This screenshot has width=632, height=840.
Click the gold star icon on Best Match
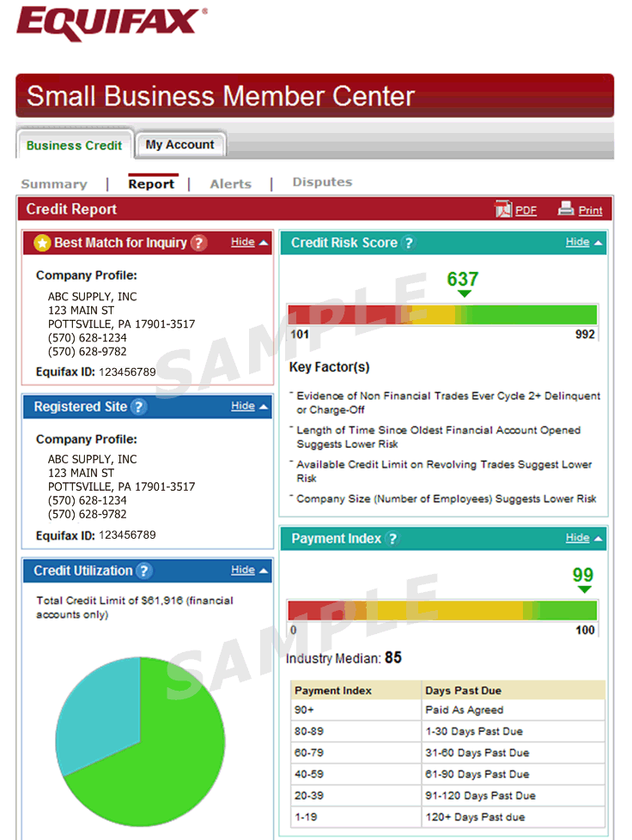(42, 243)
